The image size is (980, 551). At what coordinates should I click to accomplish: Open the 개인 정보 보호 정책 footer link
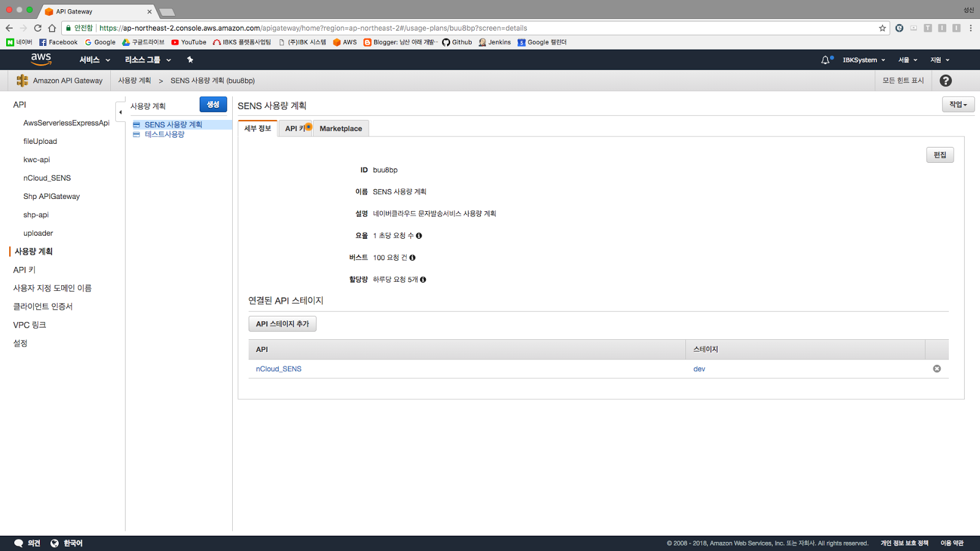[x=905, y=543]
